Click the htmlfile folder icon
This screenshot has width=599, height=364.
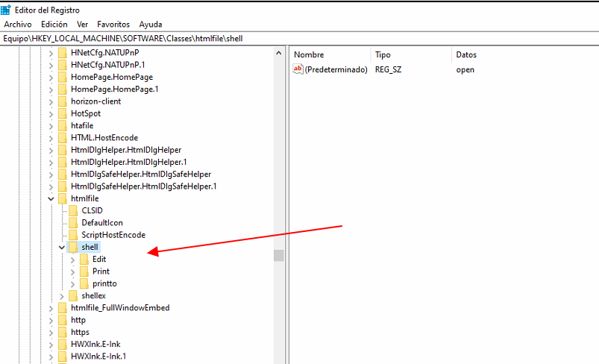62,198
